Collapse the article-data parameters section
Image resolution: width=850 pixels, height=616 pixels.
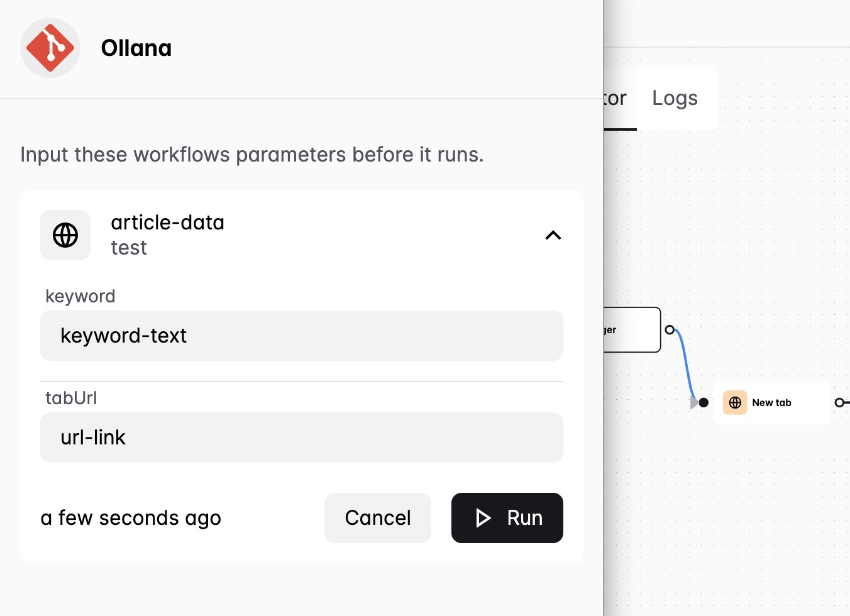pyautogui.click(x=553, y=235)
